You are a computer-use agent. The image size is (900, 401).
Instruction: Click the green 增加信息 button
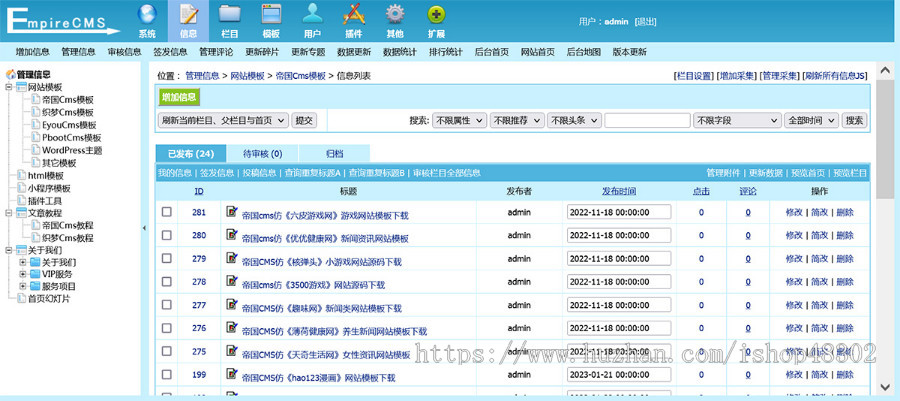pos(180,97)
